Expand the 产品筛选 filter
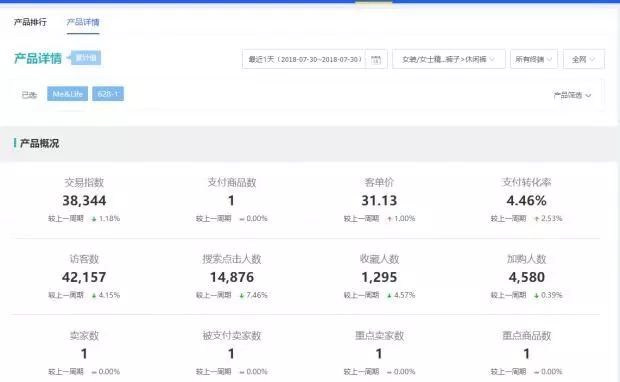 572,95
